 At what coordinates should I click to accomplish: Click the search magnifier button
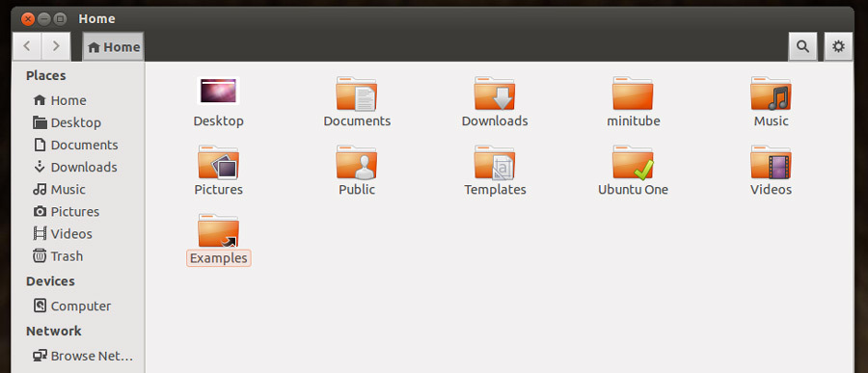point(802,46)
